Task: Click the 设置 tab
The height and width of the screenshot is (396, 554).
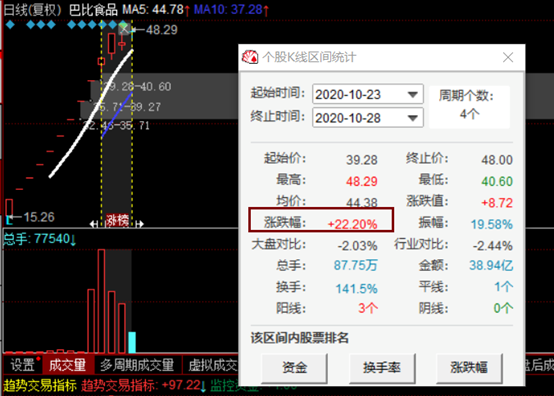Action: [23, 365]
